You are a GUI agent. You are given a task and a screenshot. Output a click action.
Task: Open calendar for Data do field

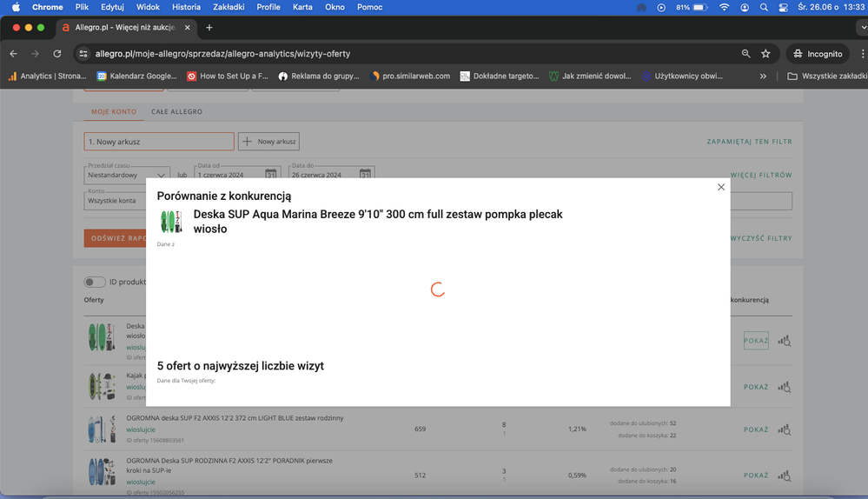[365, 173]
